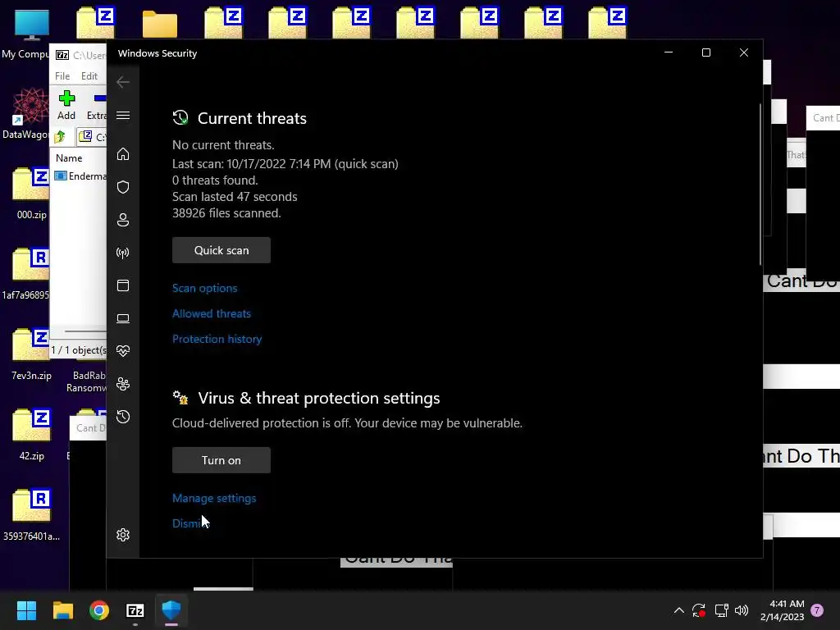Viewport: 840px width, 630px height.
Task: Open Manage settings link
Action: pyautogui.click(x=214, y=498)
